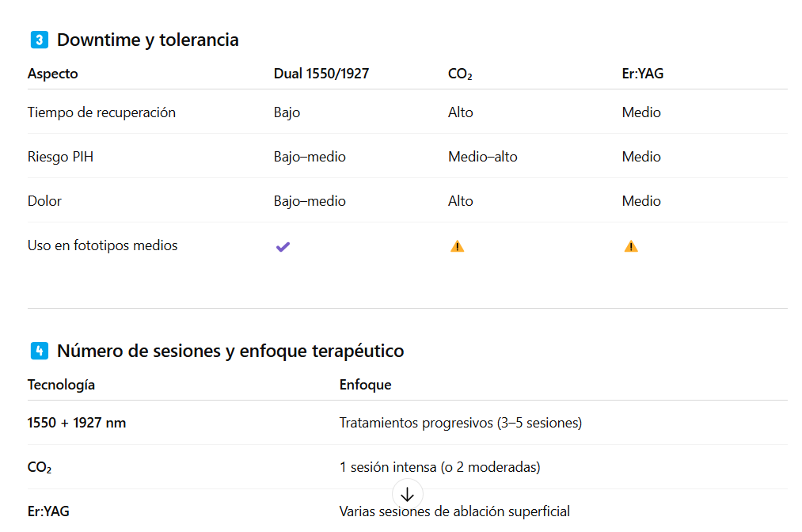The height and width of the screenshot is (532, 802).
Task: Click the scroll-down arrow button
Action: click(x=407, y=494)
